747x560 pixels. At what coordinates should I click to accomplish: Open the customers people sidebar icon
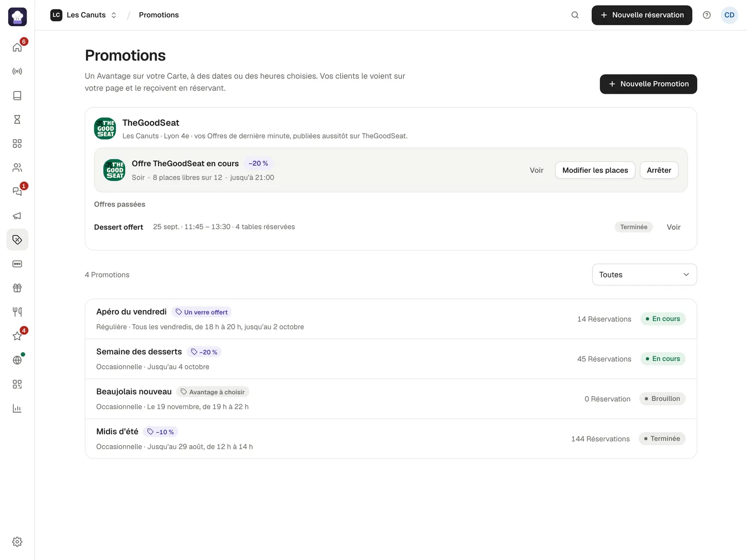tap(17, 168)
